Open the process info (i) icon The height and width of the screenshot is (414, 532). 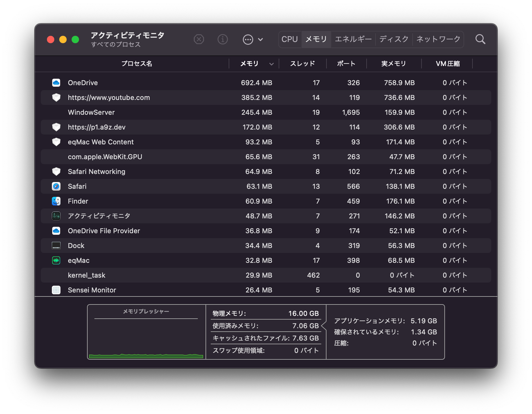223,39
